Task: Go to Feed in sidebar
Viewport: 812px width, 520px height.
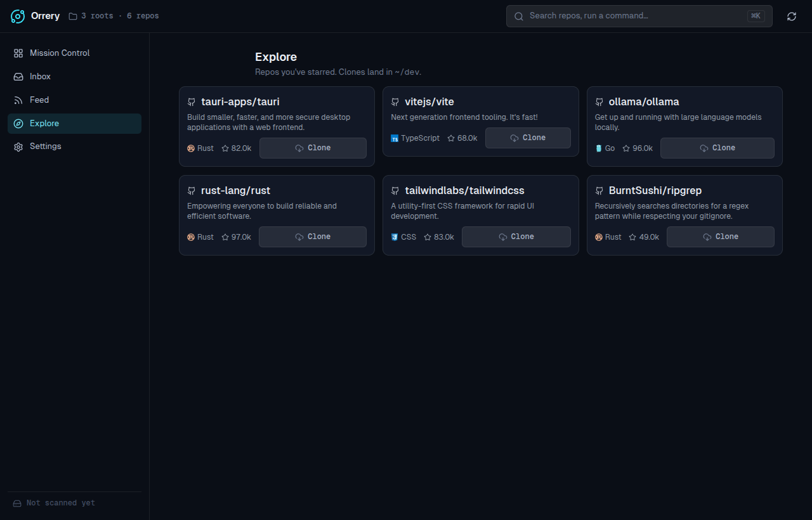Action: pos(74,100)
